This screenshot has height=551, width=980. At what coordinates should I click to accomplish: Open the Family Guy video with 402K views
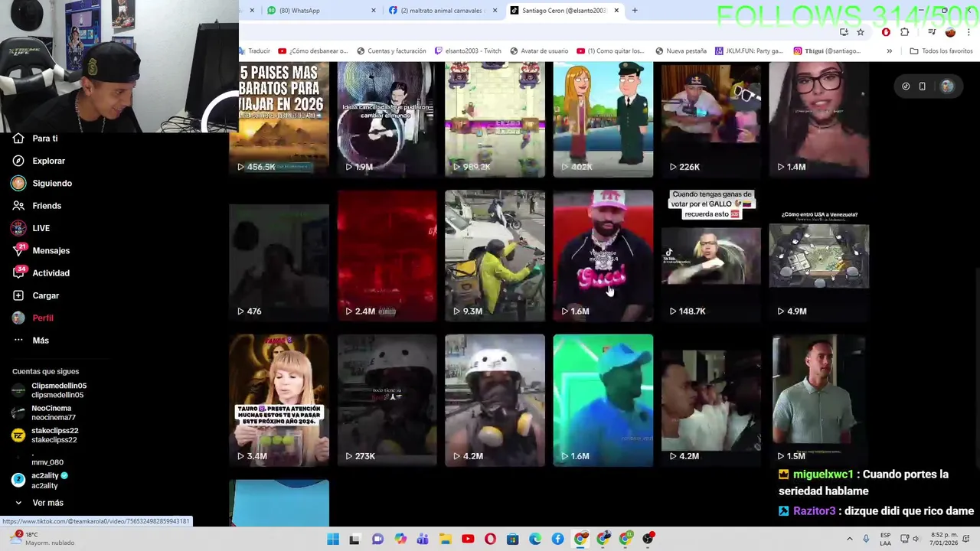click(x=603, y=120)
